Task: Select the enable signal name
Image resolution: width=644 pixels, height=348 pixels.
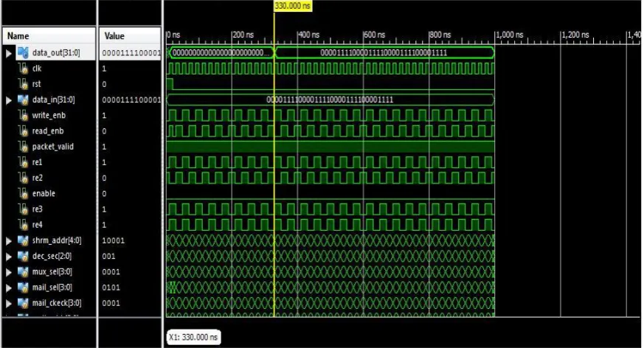Action: click(x=44, y=193)
